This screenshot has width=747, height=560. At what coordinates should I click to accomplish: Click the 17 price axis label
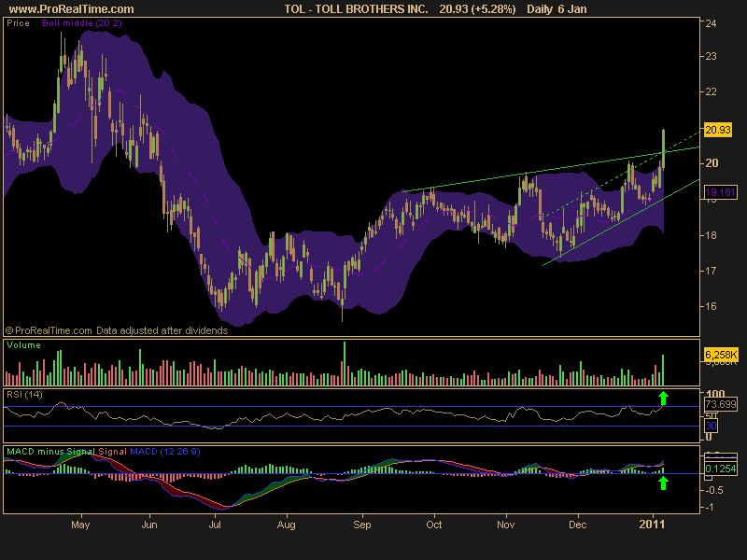pyautogui.click(x=711, y=271)
